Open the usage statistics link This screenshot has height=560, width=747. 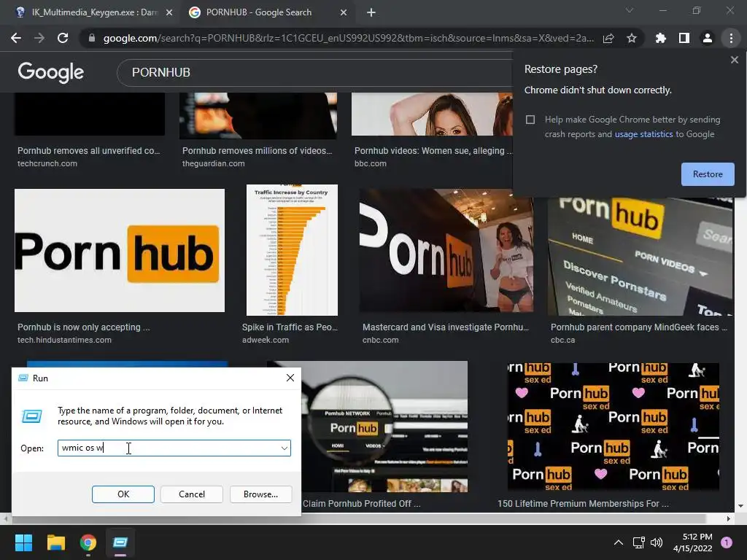[x=643, y=134]
